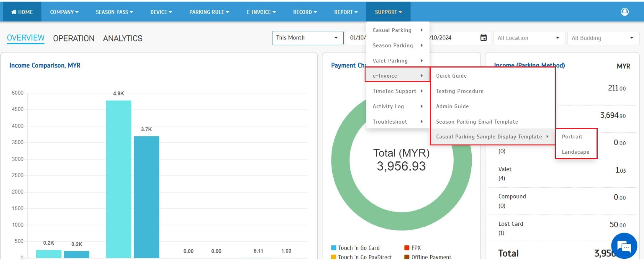Open the Quick Guide submenu item

click(451, 76)
